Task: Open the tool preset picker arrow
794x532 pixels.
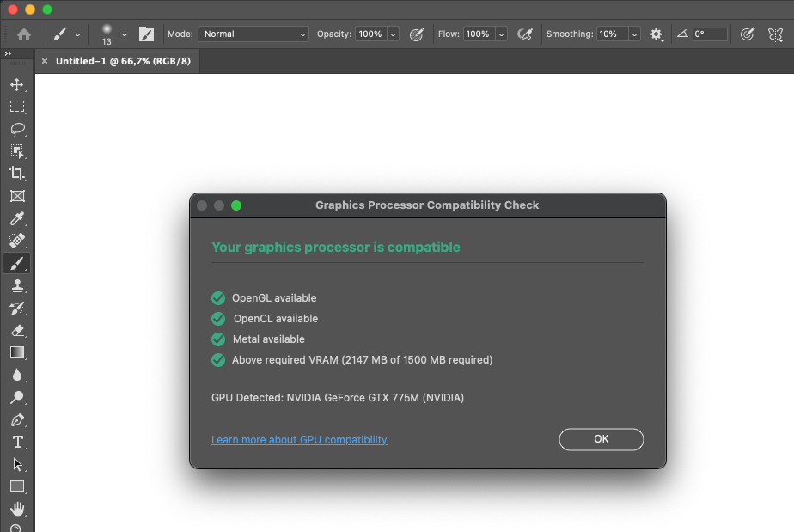Action: (x=77, y=34)
